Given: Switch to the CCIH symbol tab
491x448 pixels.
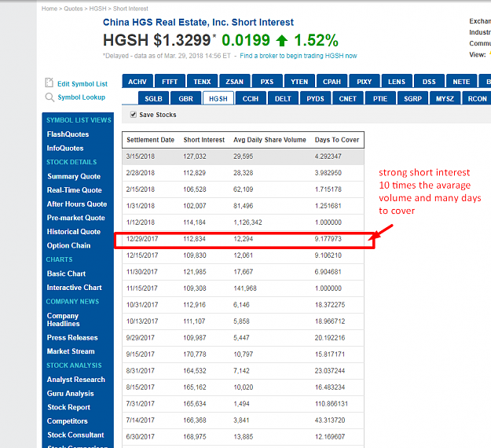Looking at the screenshot, I should pos(251,98).
